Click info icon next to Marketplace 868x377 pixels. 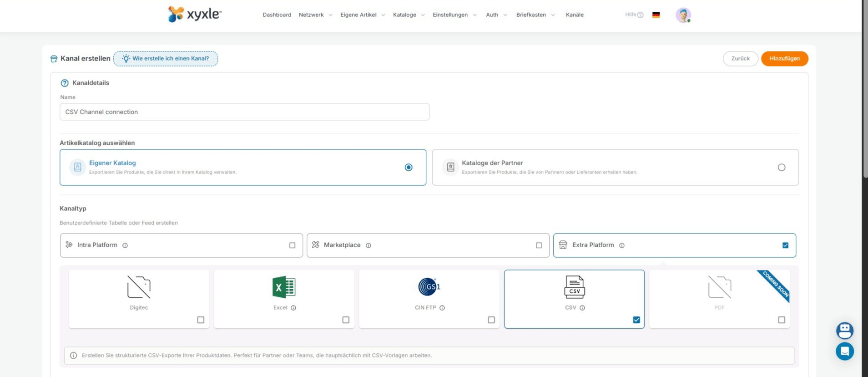point(368,245)
